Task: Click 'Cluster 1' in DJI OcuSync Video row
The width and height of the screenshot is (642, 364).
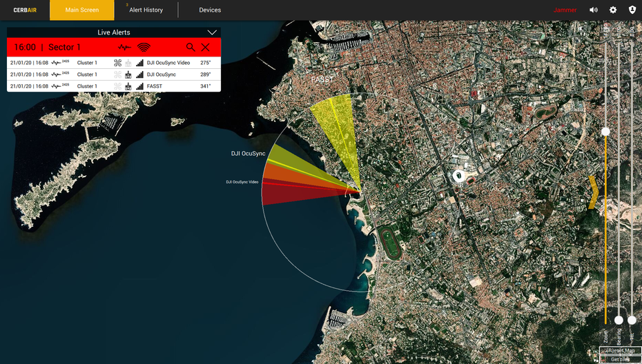Action: coord(87,63)
